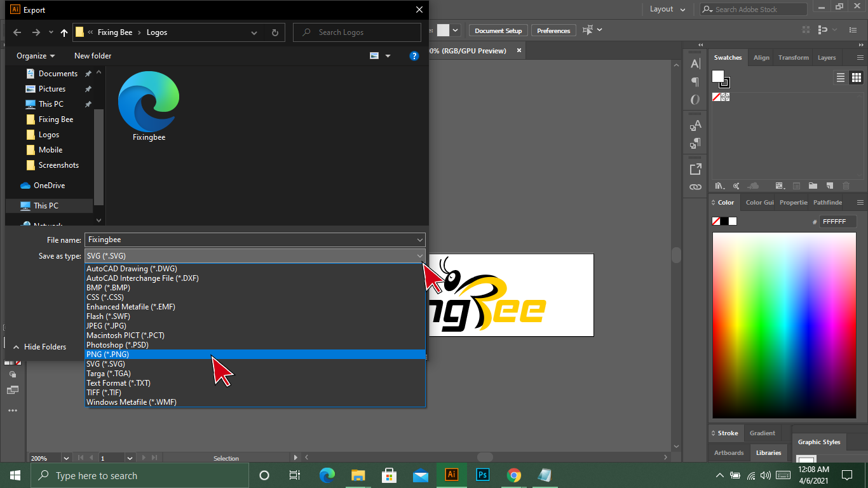Expand the Organize dropdown menu
Screen dimensions: 868x488
(36, 56)
